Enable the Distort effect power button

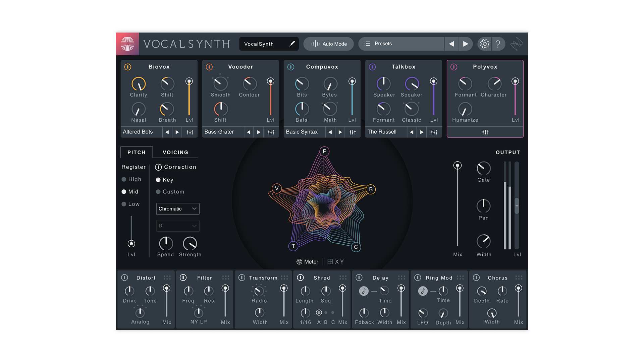(x=124, y=278)
